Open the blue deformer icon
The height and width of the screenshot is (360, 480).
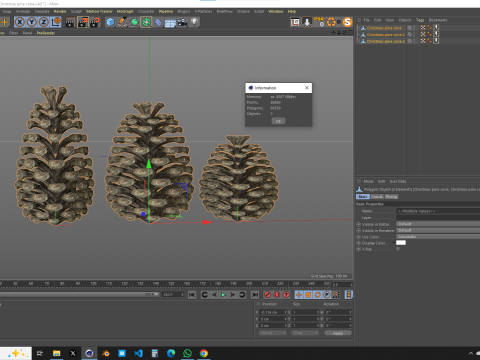(158, 22)
